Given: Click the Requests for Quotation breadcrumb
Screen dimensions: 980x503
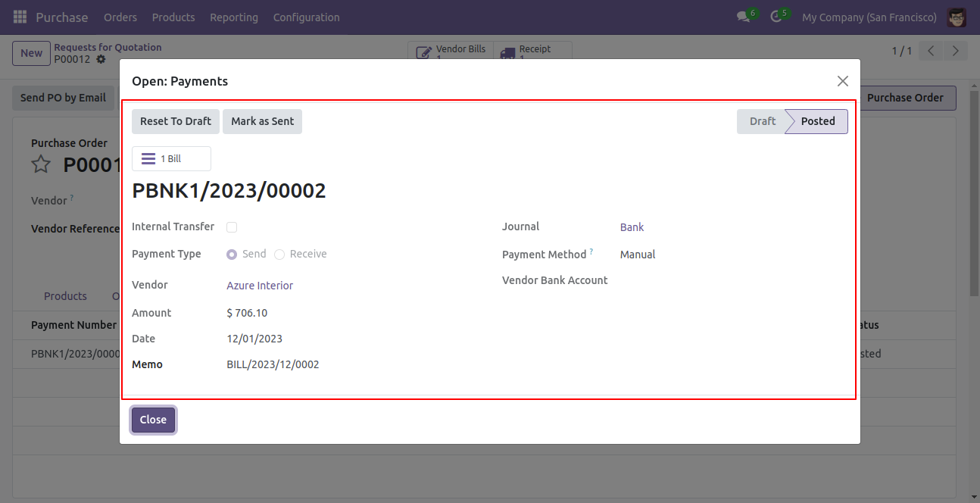Looking at the screenshot, I should coord(108,47).
